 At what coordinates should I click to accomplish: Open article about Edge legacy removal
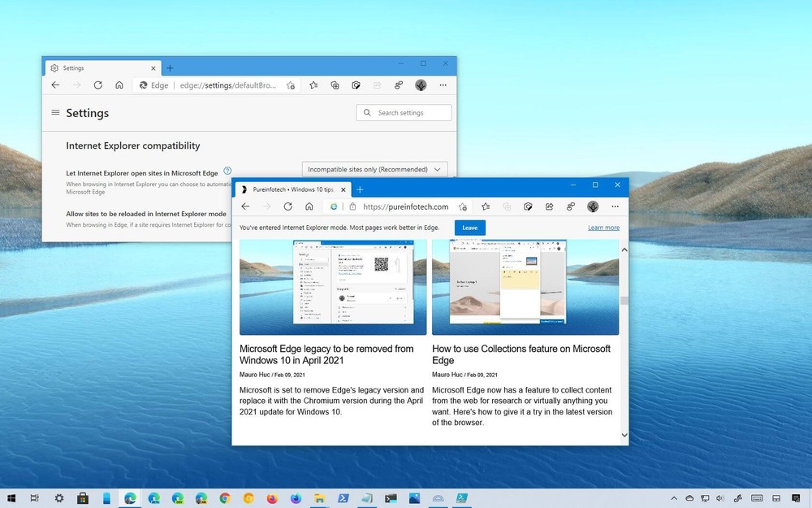[326, 354]
